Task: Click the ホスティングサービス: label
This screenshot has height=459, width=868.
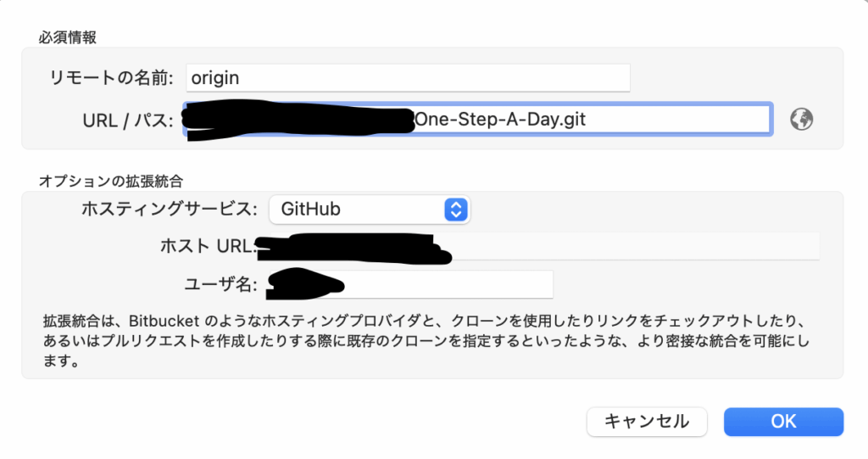Action: point(169,209)
